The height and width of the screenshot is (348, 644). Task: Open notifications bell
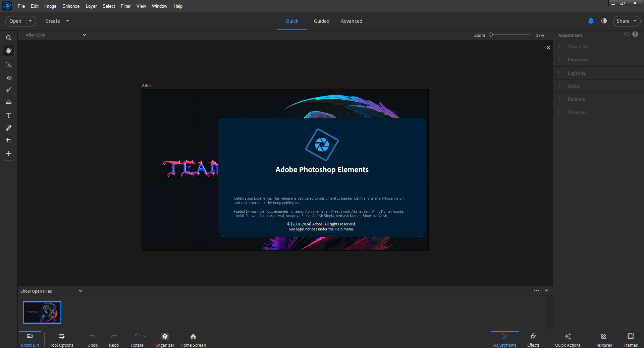click(591, 21)
